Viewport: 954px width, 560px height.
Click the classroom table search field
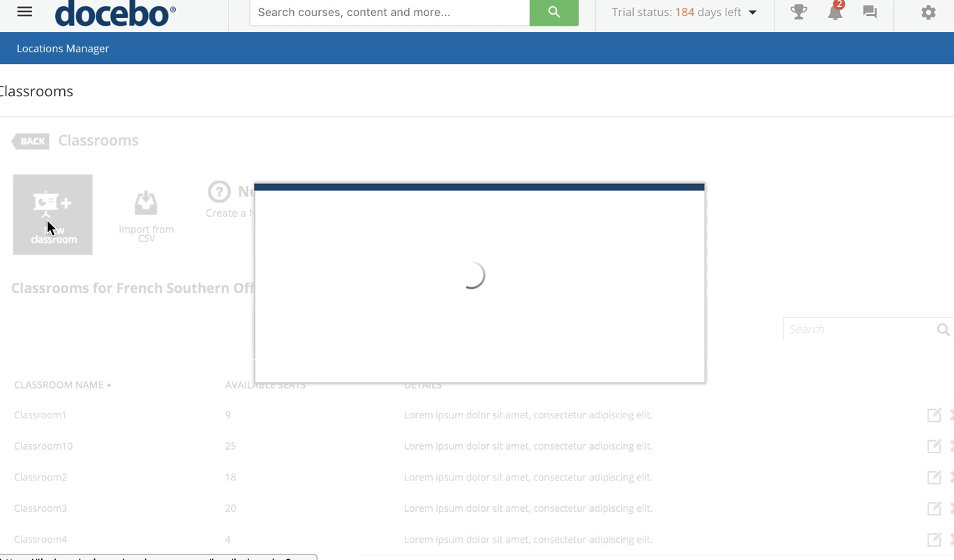[x=858, y=329]
